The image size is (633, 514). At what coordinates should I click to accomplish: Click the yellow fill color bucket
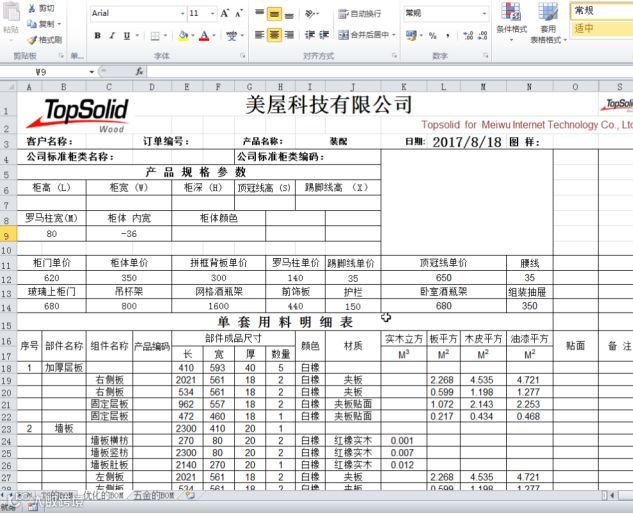[x=183, y=36]
